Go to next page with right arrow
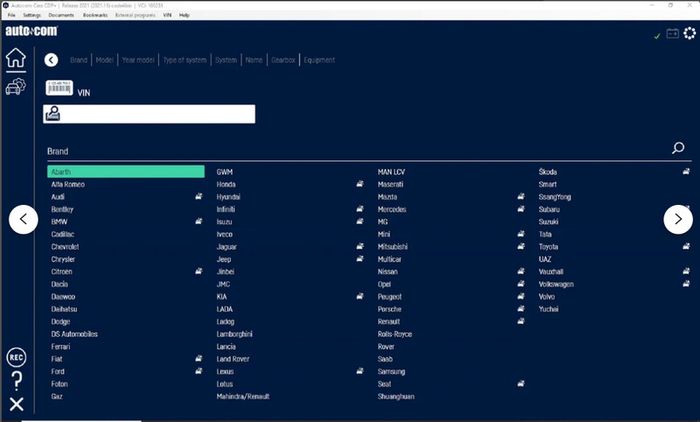700x422 pixels. coord(678,219)
